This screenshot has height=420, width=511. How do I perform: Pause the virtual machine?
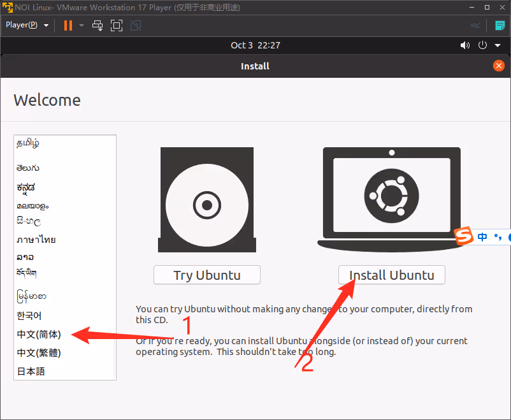click(68, 25)
